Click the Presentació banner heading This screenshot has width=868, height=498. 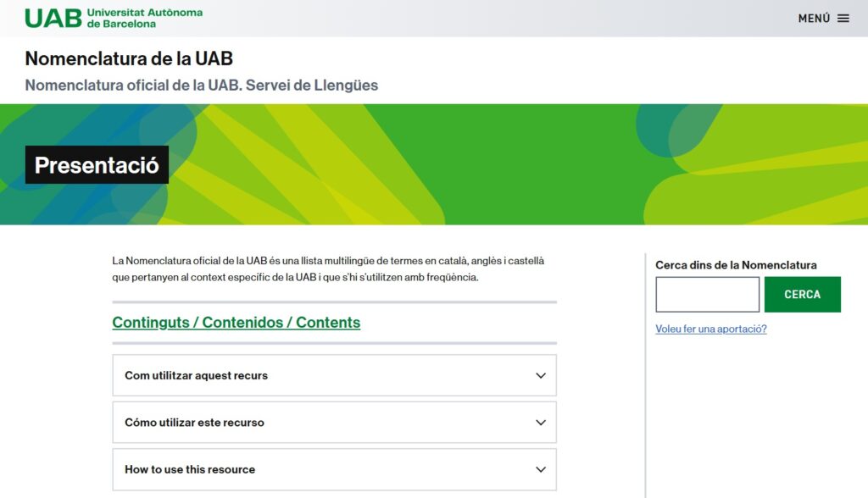(97, 165)
